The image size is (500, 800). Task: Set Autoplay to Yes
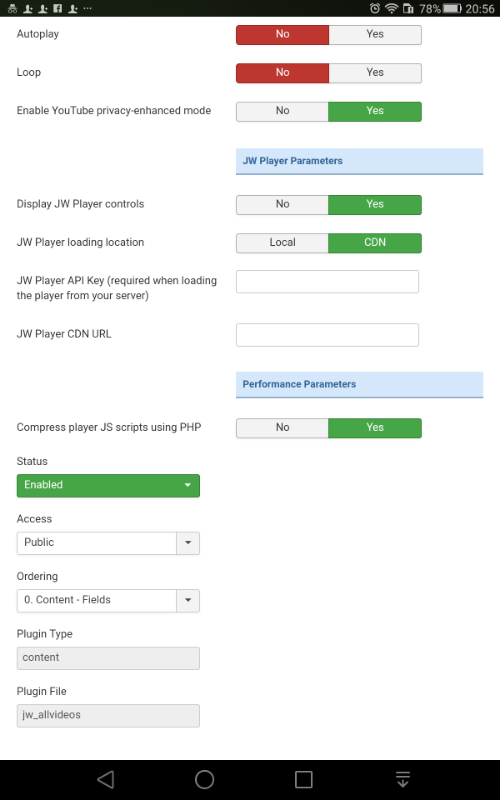click(375, 35)
